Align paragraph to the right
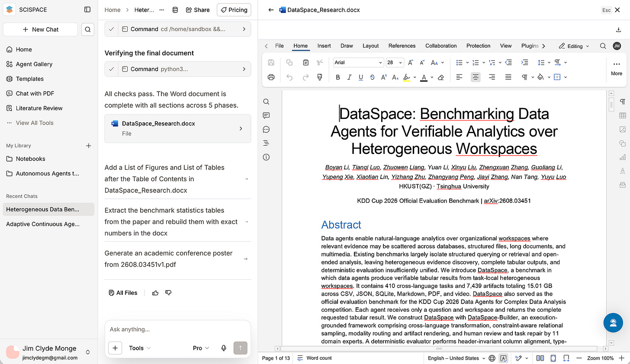 [492, 77]
